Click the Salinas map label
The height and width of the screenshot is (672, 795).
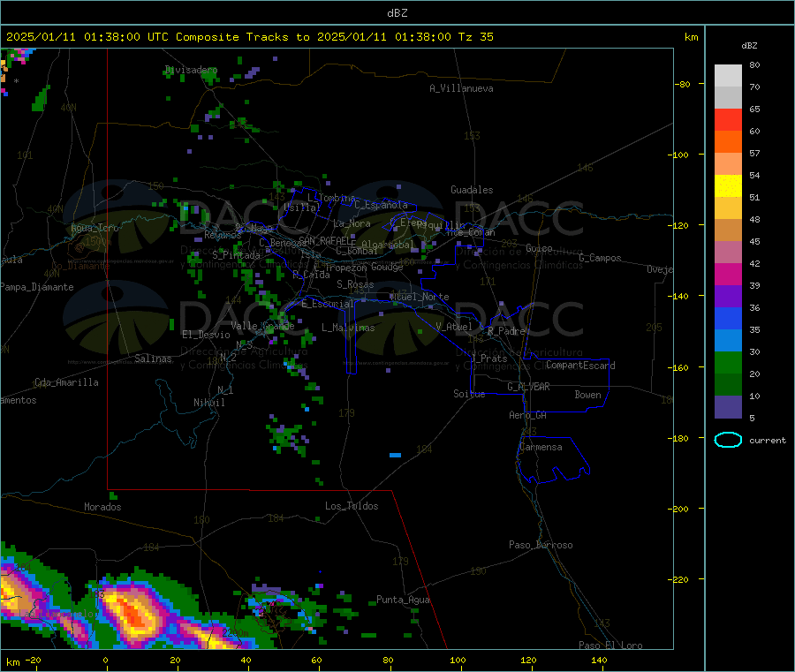click(153, 359)
